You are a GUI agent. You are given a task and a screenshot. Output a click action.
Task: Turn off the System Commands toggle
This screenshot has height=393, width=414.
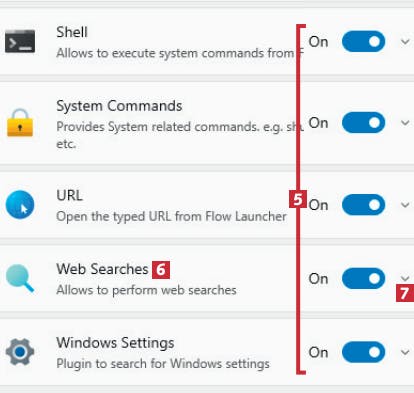point(363,123)
